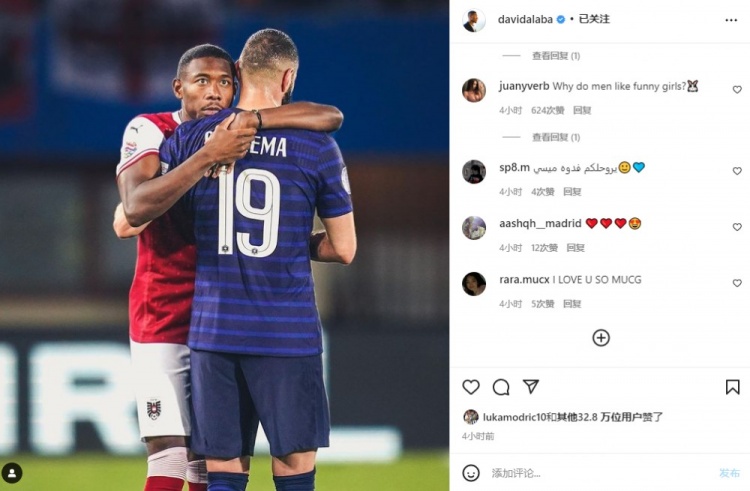
Task: Open the three-dot more options menu
Action: (x=731, y=20)
